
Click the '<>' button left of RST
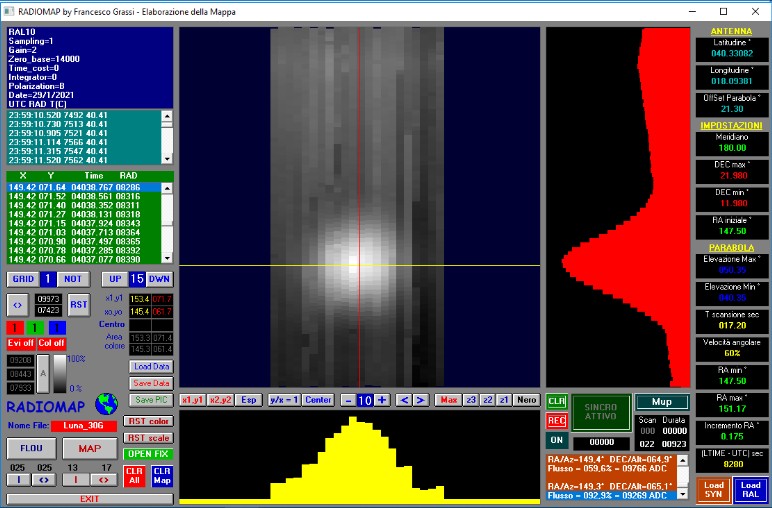(18, 305)
